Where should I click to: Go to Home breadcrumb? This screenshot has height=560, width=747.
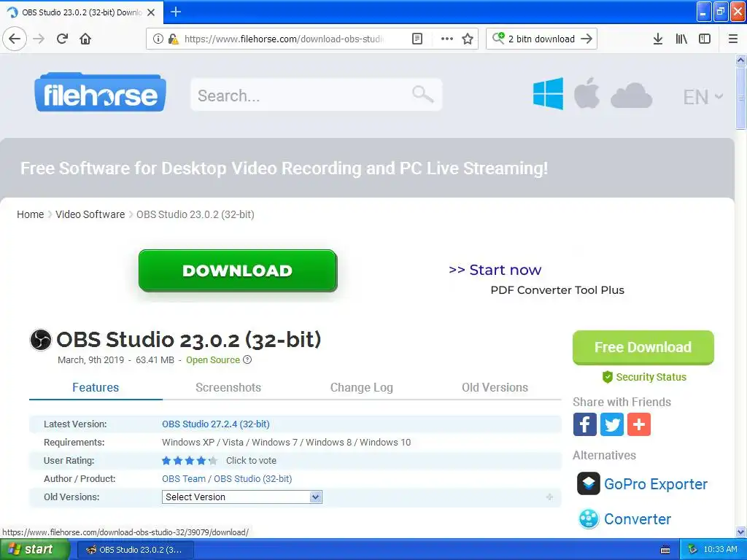point(31,214)
